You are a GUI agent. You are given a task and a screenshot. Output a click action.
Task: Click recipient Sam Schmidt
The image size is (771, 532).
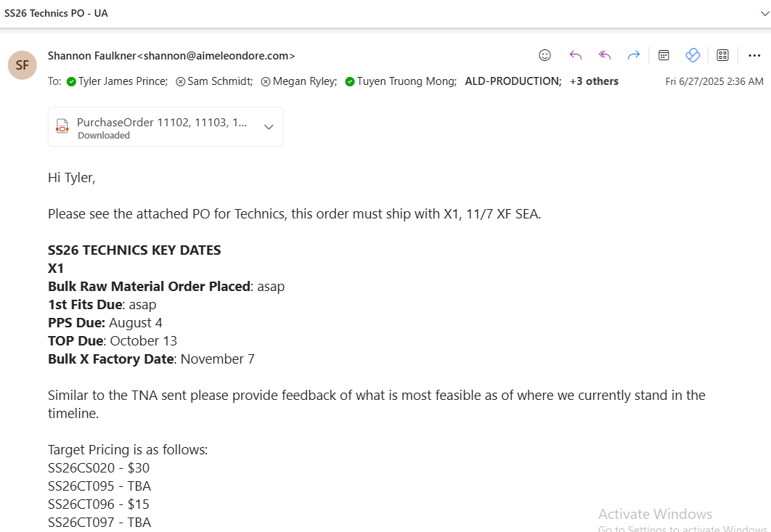pos(220,81)
